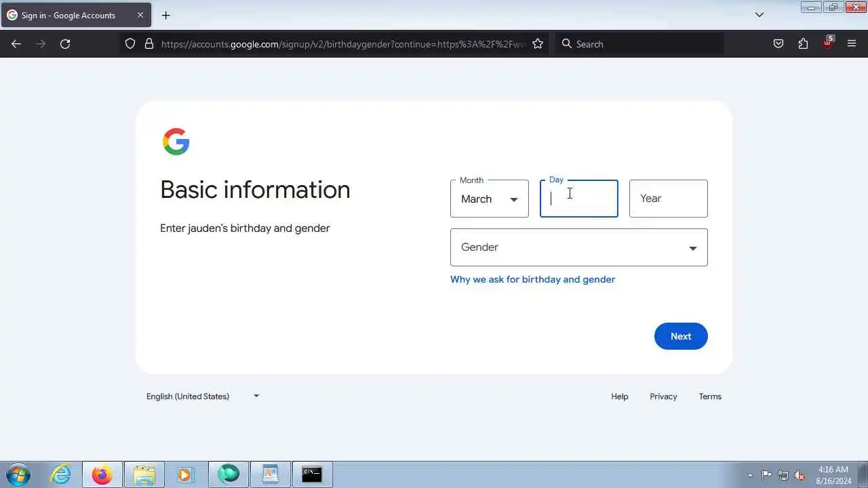Click the blue Next button
The height and width of the screenshot is (488, 868).
tap(681, 336)
